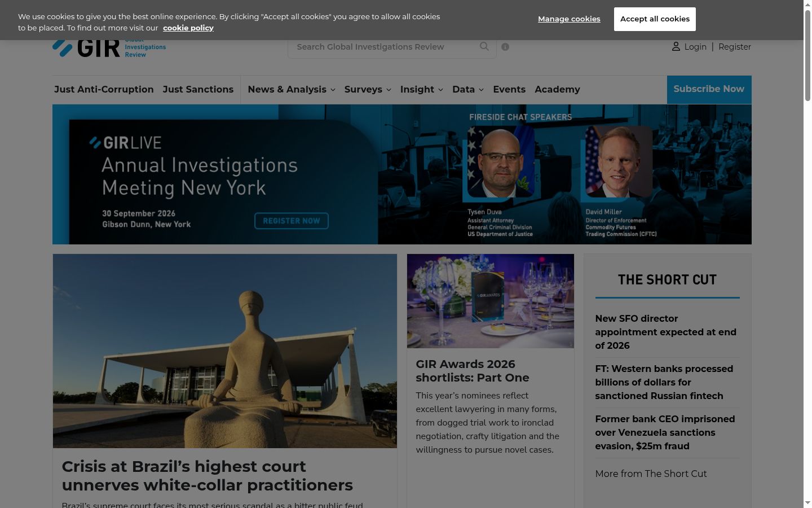Image resolution: width=812 pixels, height=508 pixels.
Task: Click Register Now on GIR Live banner
Action: click(x=292, y=221)
